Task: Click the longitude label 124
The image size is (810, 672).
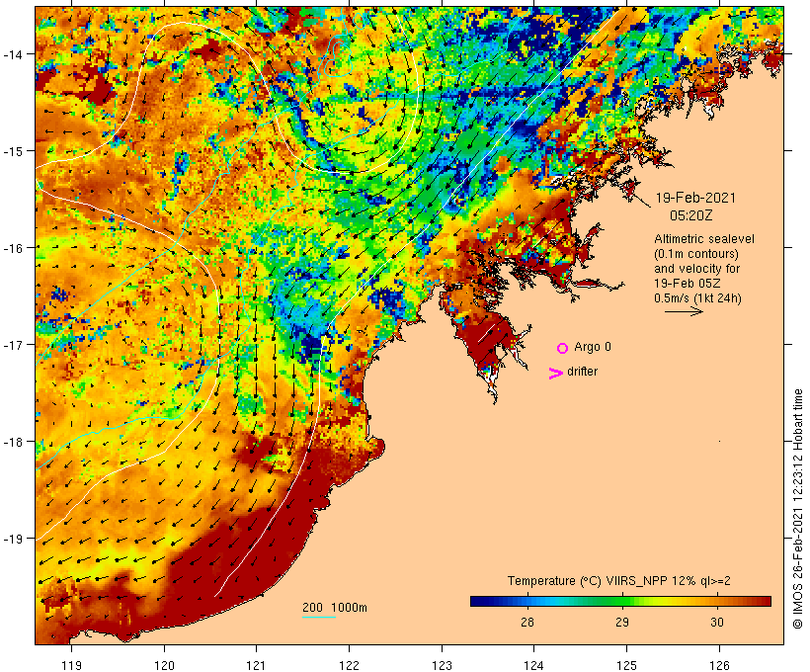Action: (x=534, y=665)
